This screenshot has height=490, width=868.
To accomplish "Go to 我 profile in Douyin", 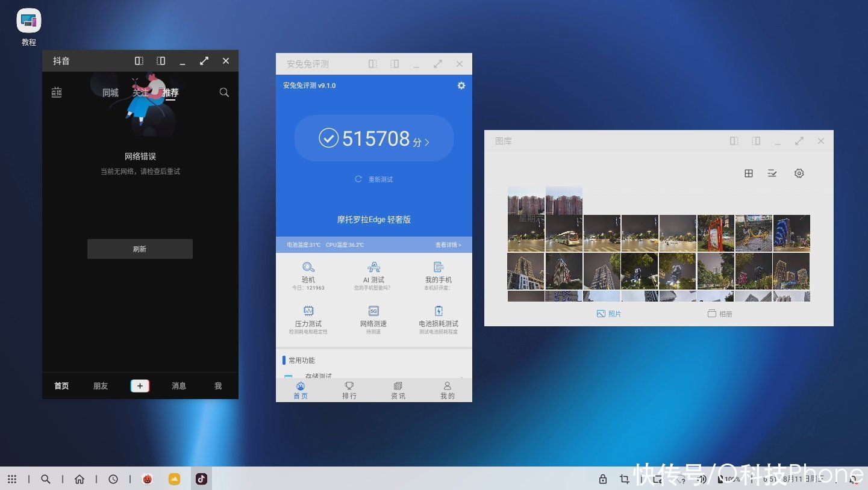I will click(x=218, y=386).
